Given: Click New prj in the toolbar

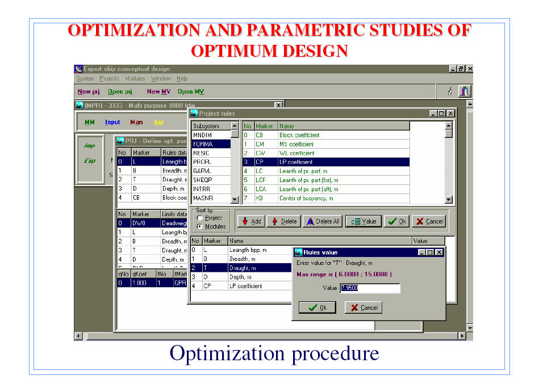Looking at the screenshot, I should point(89,92).
